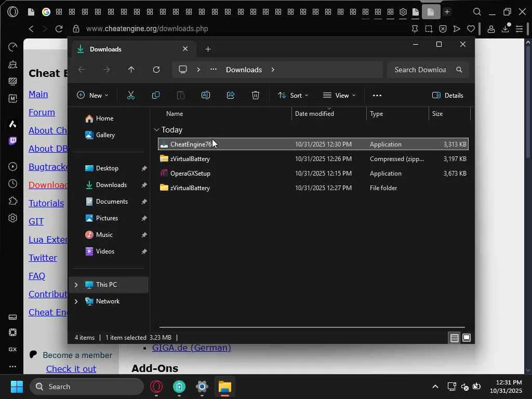Expand chevron after Downloads in address bar
This screenshot has height=399, width=532.
click(x=273, y=70)
